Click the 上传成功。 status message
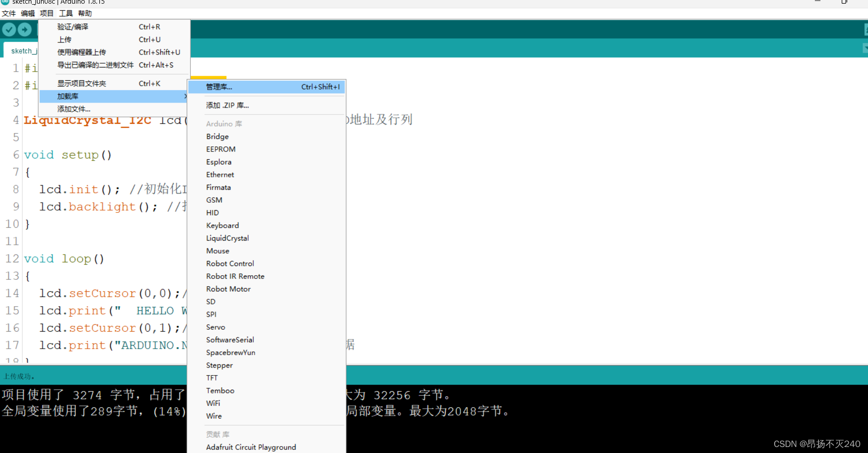 [19, 376]
